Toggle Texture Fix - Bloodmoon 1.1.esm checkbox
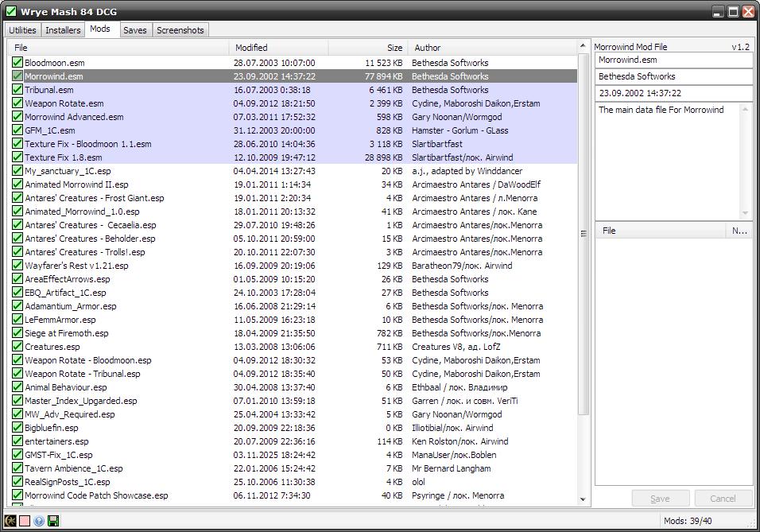 pyautogui.click(x=17, y=144)
